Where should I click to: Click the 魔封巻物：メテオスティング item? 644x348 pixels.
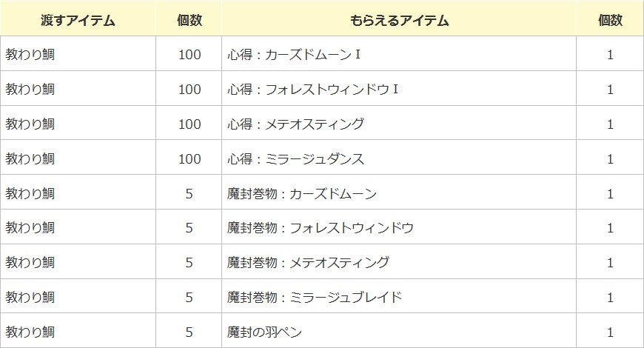tap(308, 263)
